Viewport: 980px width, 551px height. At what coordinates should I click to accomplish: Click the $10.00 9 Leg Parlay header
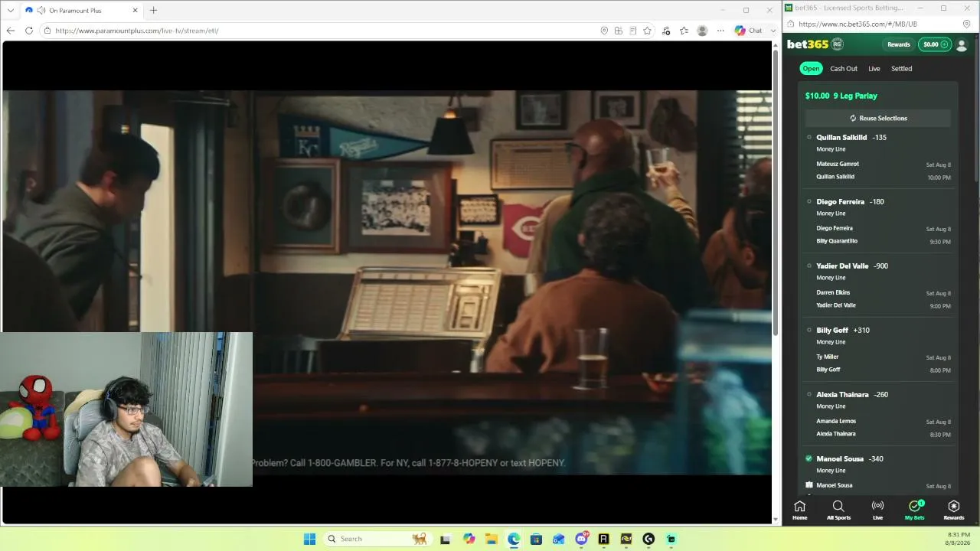[x=841, y=96]
